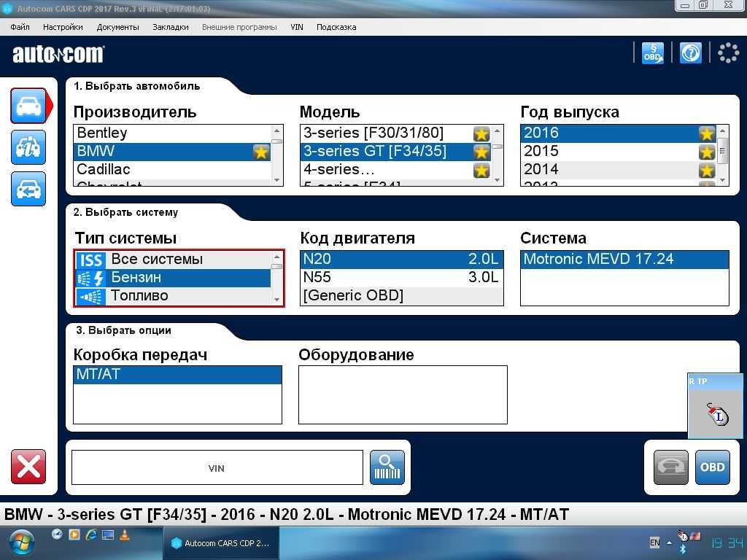Show hidden tray icons arrow

tap(670, 542)
